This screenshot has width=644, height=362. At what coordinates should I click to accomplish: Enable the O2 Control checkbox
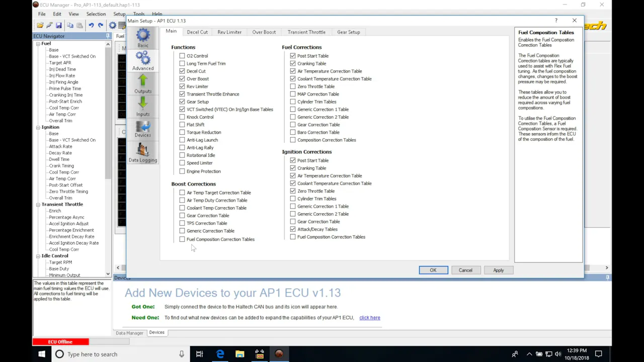pos(182,56)
